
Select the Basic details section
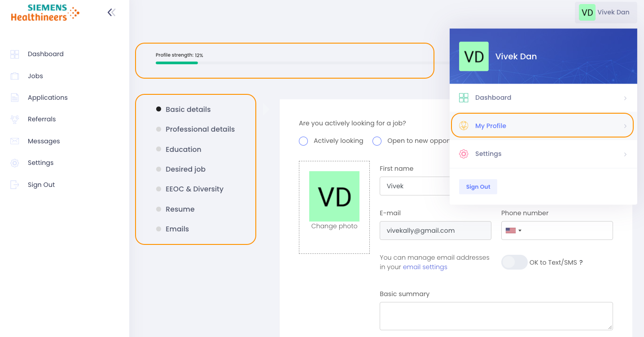tap(188, 109)
